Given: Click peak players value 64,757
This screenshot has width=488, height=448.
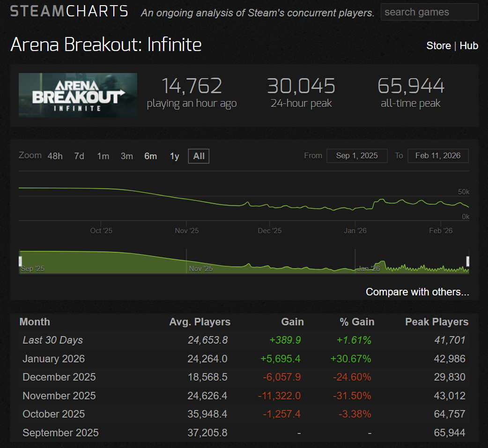Looking at the screenshot, I should tap(450, 414).
